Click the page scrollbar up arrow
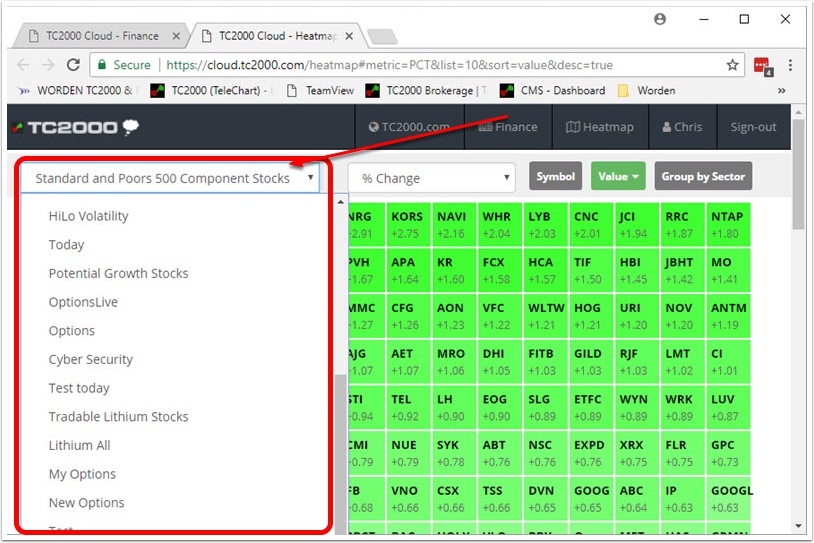The height and width of the screenshot is (543, 814). (798, 112)
